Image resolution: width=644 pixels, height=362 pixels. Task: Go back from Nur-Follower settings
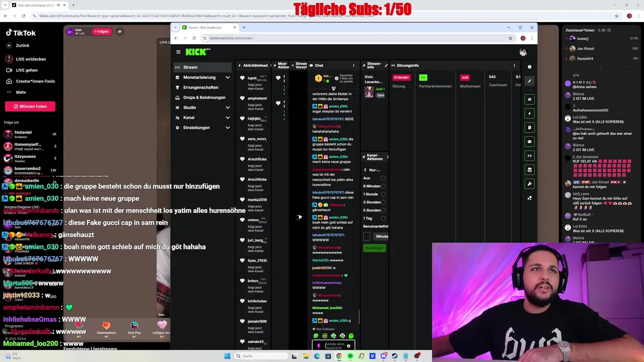(x=365, y=170)
